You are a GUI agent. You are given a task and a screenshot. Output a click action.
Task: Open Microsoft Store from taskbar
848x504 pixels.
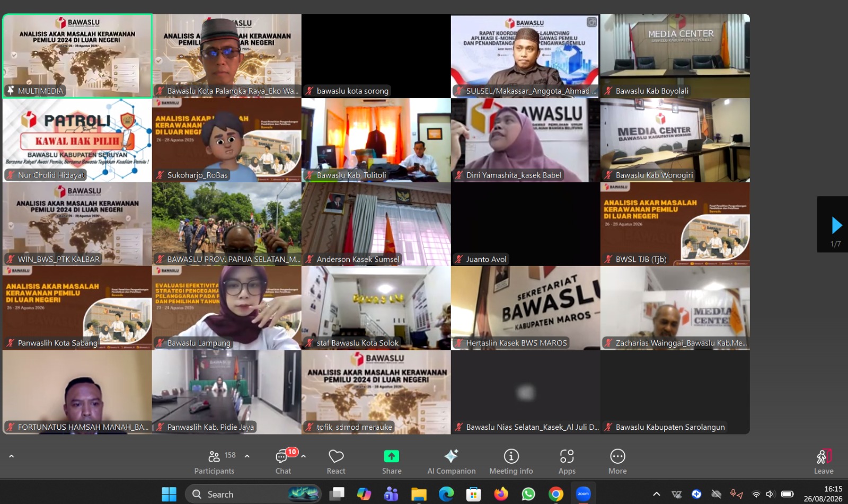pos(473,494)
